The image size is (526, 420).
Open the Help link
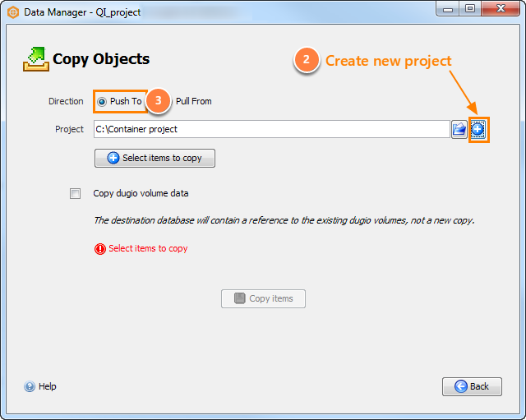(48, 386)
